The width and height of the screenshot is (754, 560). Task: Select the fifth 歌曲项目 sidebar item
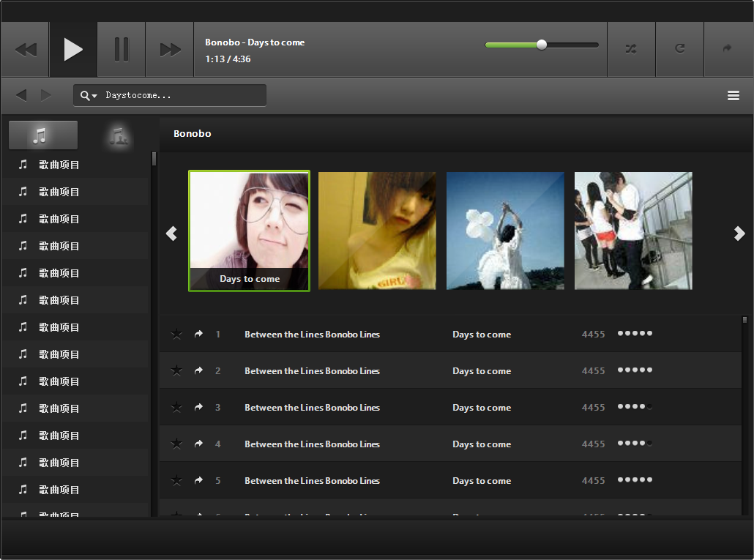coord(75,273)
